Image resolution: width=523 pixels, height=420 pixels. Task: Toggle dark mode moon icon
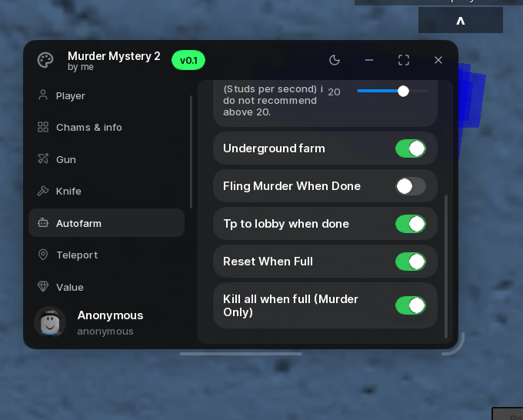(x=335, y=60)
